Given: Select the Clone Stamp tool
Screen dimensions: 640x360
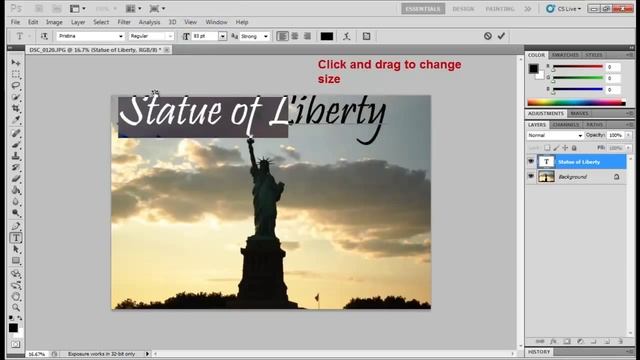Looking at the screenshot, I should coord(16,156).
